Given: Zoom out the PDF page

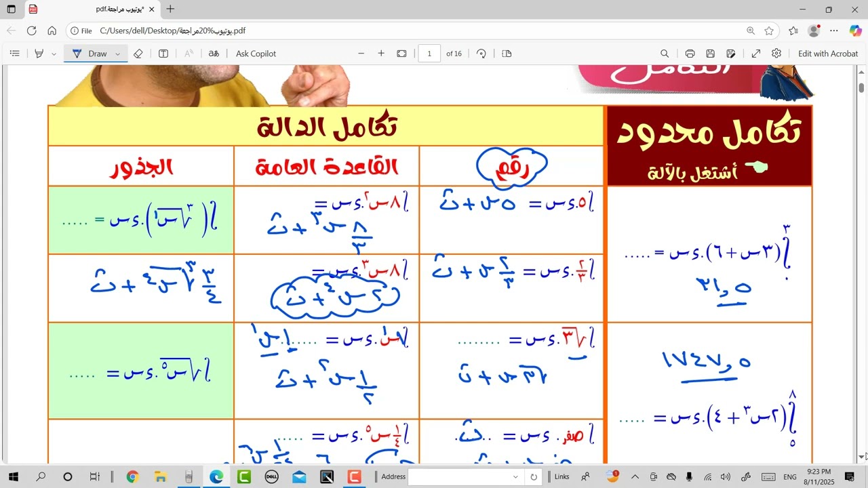Looking at the screenshot, I should coord(361,54).
